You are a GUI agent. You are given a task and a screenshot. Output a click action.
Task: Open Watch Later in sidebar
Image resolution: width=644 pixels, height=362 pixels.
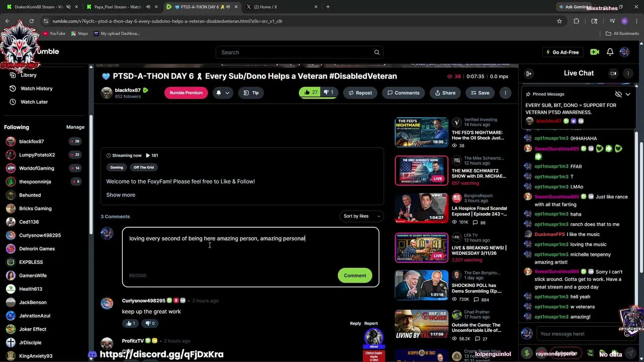(x=34, y=102)
